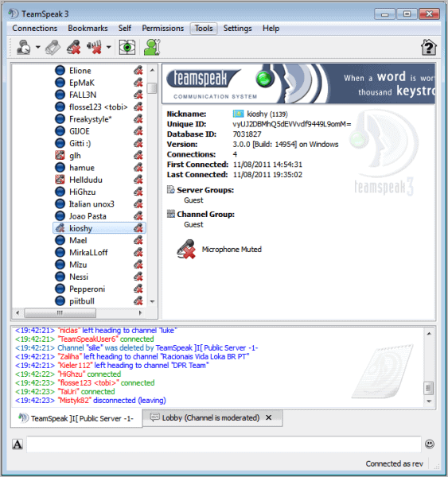Click the red status icon beside glh
This screenshot has height=477, width=448.
tap(60, 156)
